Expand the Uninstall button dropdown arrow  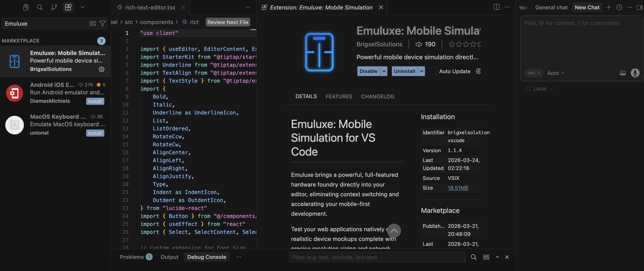422,71
